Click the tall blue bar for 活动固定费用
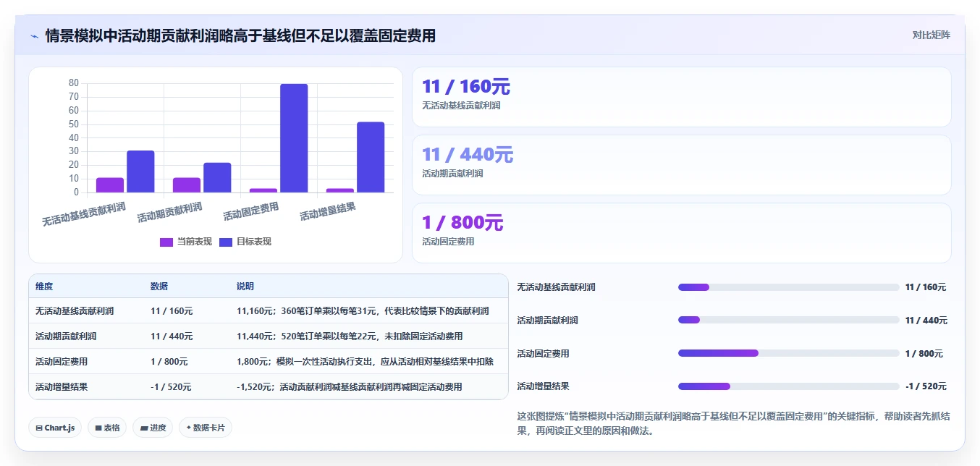980x466 pixels. tap(294, 138)
